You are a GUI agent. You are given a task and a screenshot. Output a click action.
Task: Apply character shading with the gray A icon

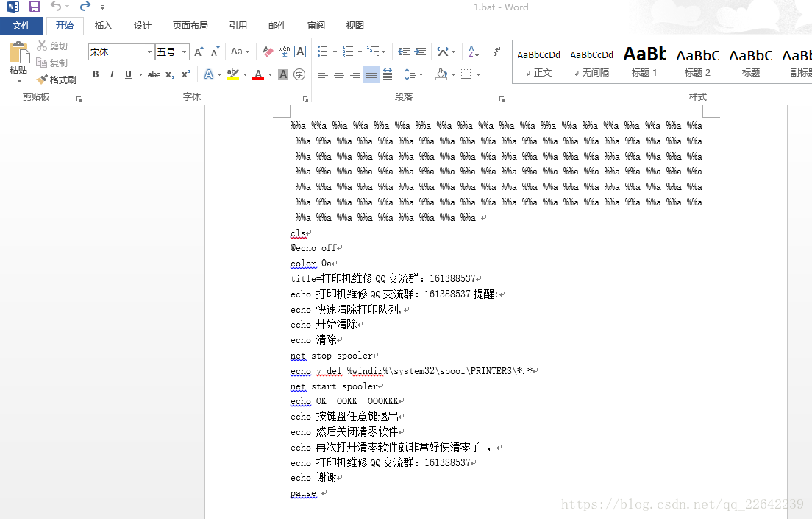(282, 74)
